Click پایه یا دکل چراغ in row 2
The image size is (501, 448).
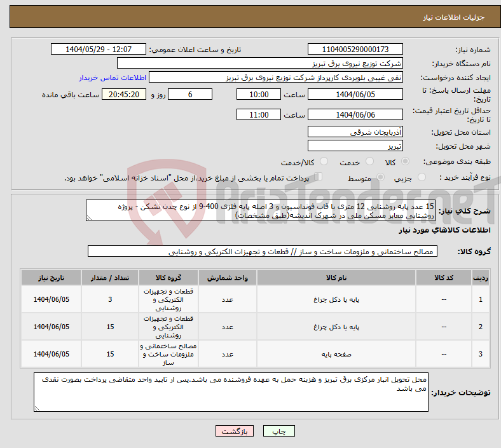tap(336, 327)
